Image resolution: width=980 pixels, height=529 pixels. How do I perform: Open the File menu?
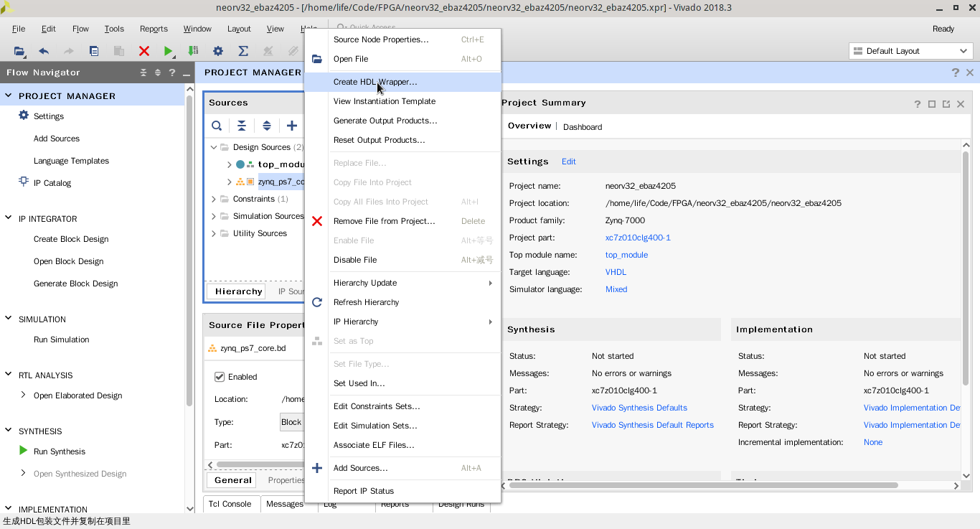[x=19, y=29]
